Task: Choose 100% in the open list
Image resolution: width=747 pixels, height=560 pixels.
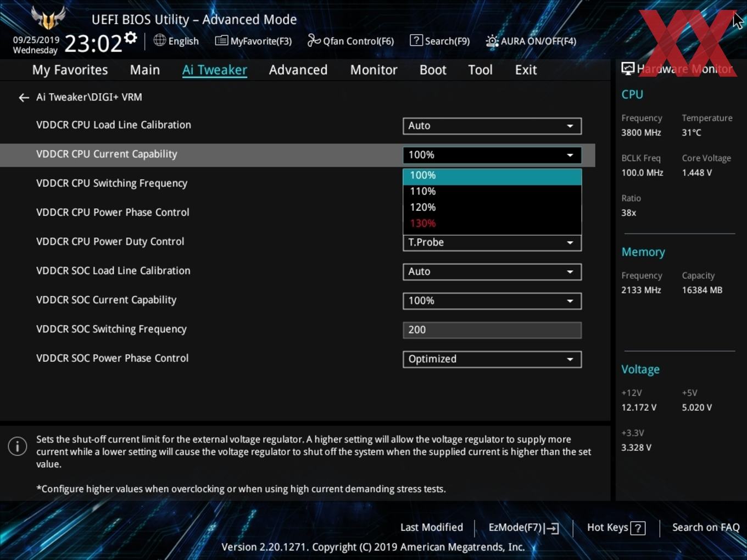Action: 492,176
